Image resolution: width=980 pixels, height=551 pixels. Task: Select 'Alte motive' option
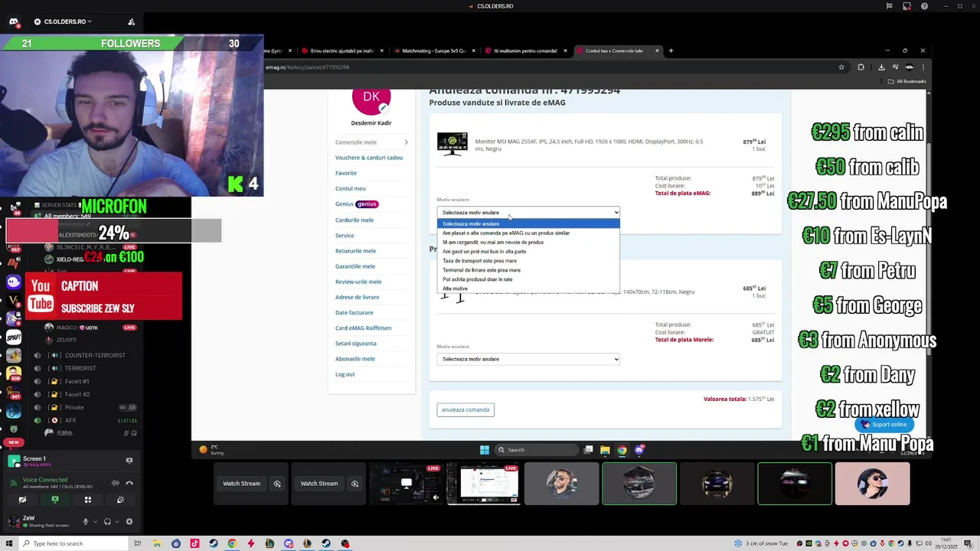coord(528,289)
